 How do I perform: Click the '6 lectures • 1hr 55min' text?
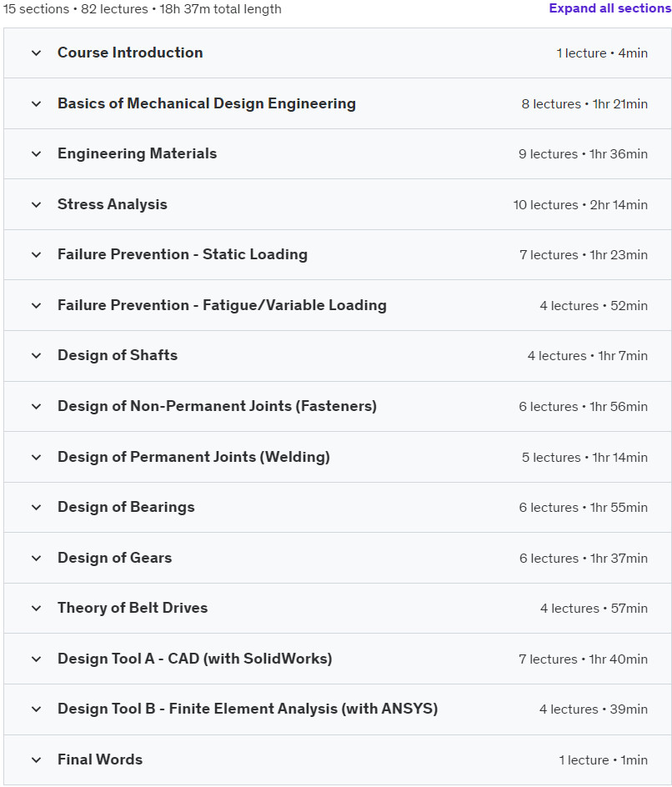(583, 508)
